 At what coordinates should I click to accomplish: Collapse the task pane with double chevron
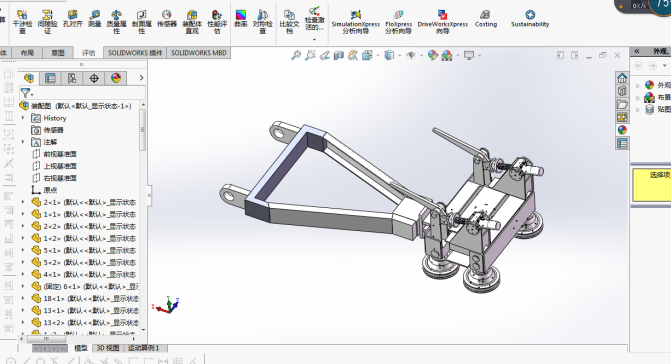pyautogui.click(x=637, y=51)
